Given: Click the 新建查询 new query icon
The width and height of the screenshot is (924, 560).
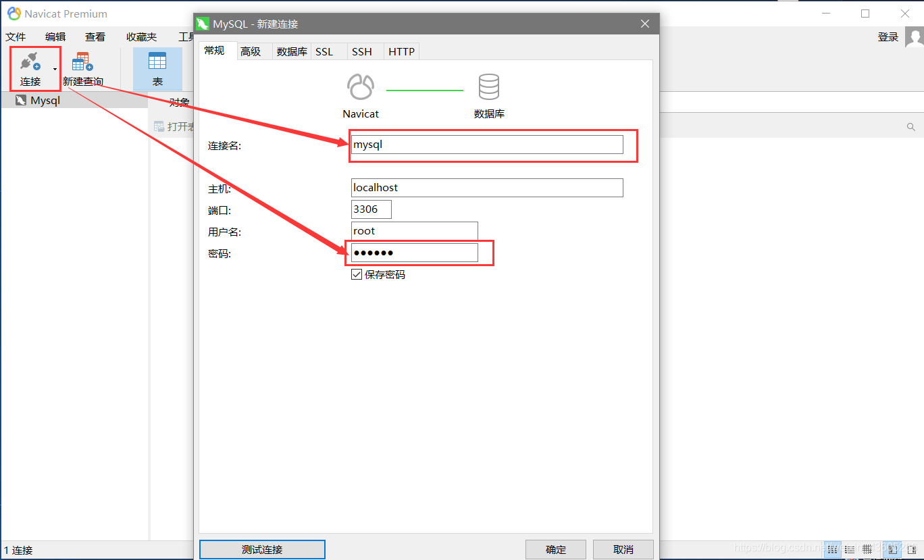Looking at the screenshot, I should click(x=82, y=62).
